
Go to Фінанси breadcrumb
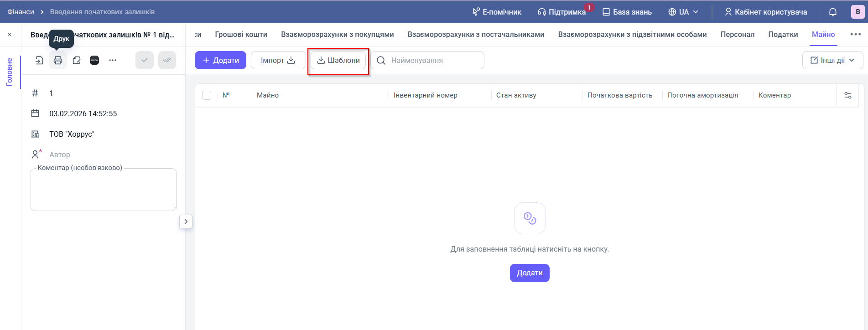(x=21, y=12)
